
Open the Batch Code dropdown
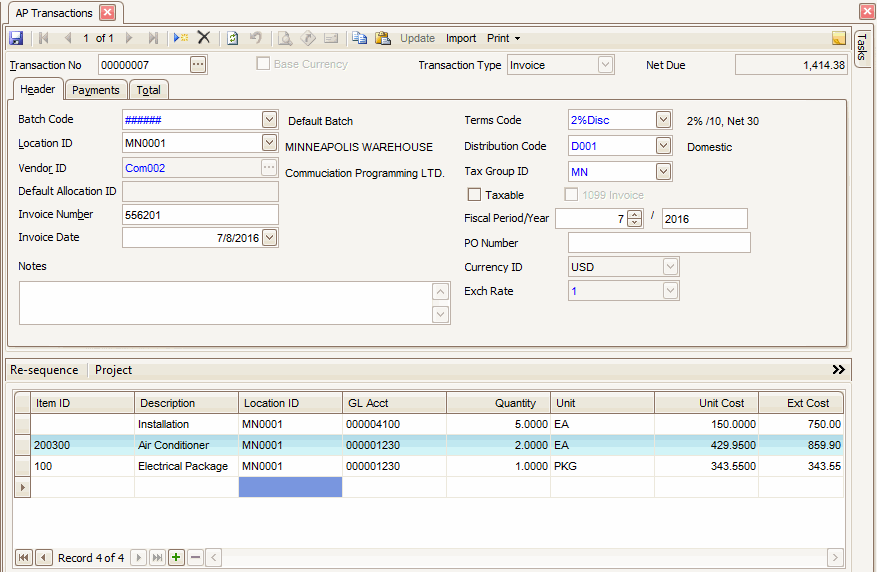coord(269,120)
